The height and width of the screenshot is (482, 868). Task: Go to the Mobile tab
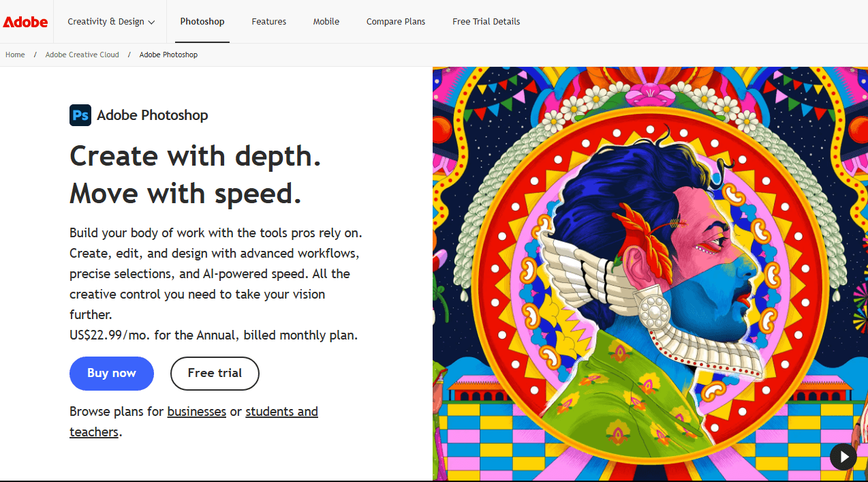point(326,22)
